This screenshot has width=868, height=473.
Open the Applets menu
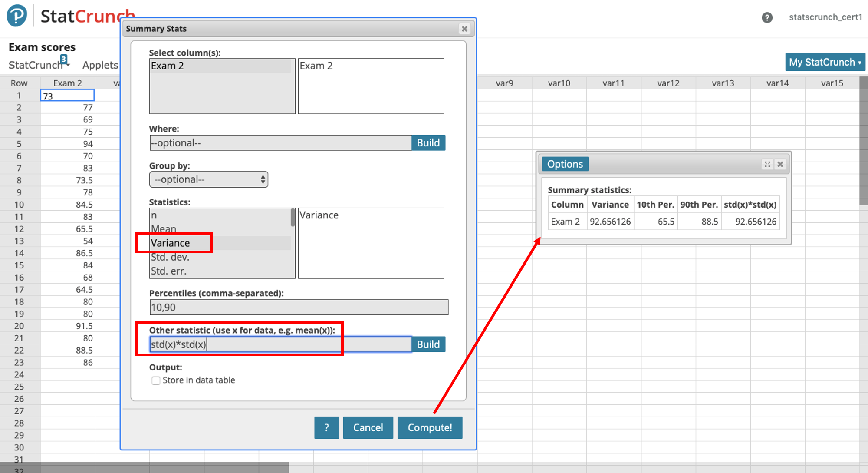(x=100, y=65)
